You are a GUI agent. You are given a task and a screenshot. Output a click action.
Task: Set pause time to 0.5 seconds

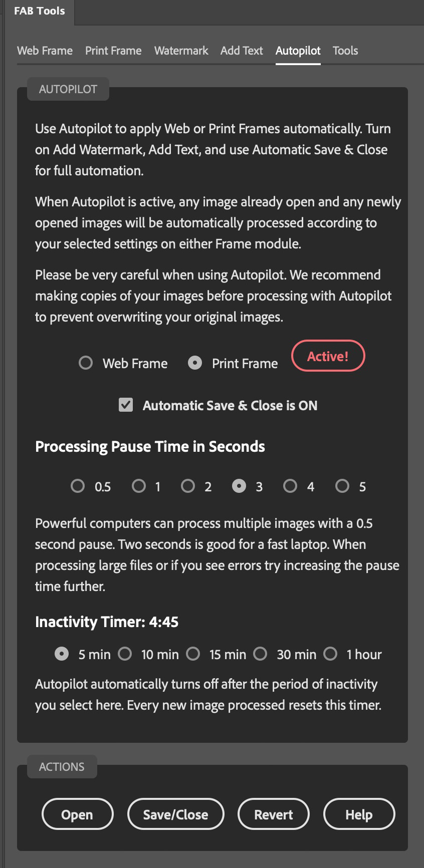coord(78,486)
